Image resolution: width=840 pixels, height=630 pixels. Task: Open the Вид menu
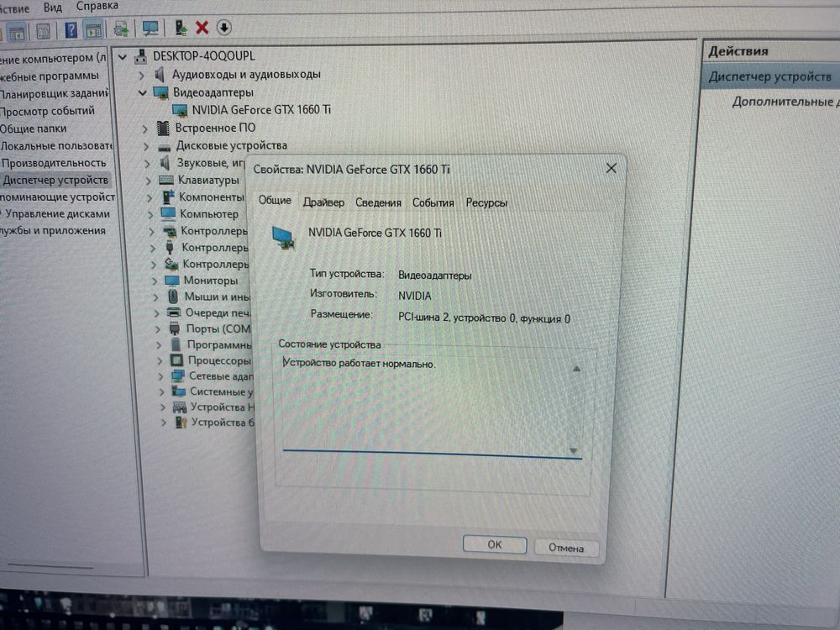pos(52,8)
